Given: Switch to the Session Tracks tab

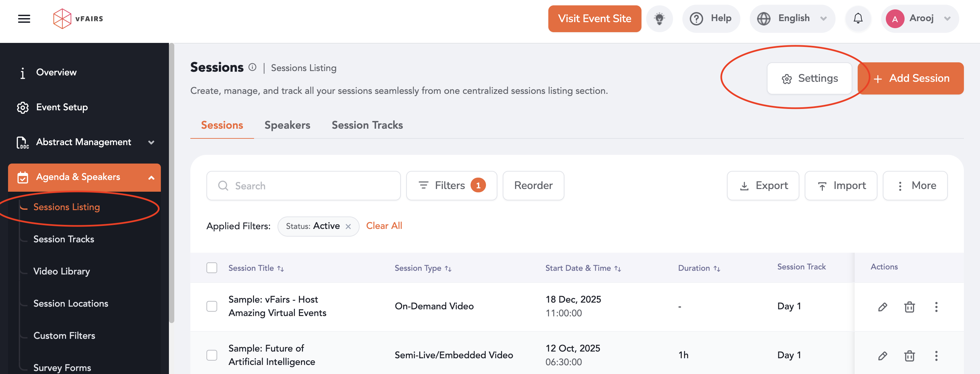Looking at the screenshot, I should click(x=367, y=125).
